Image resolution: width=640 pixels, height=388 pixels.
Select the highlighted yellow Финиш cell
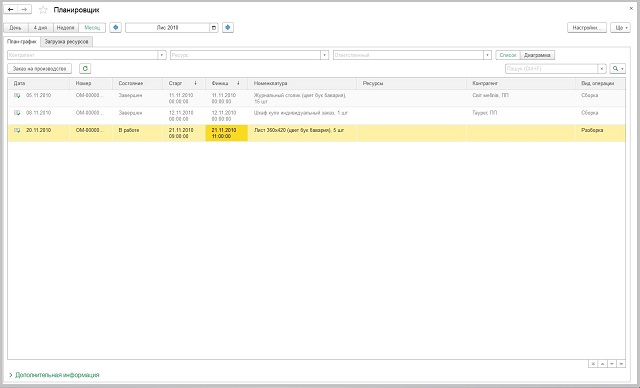pyautogui.click(x=227, y=133)
